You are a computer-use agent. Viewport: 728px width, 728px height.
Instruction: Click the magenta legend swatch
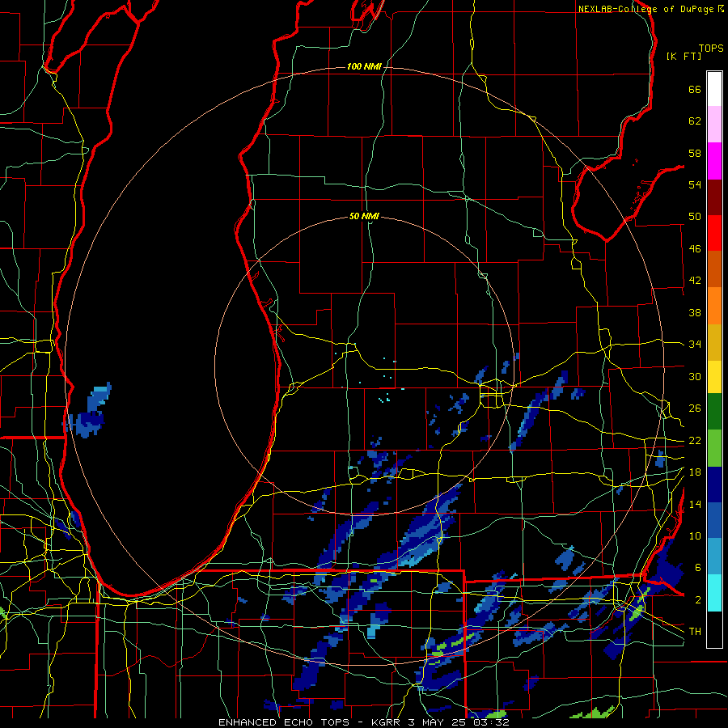[714, 161]
